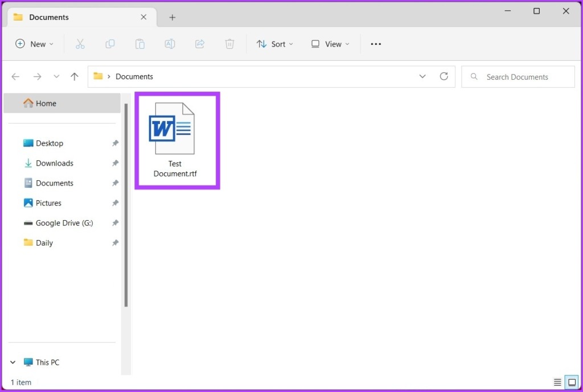Open the New item dropdown
This screenshot has height=392, width=583.
click(x=35, y=44)
